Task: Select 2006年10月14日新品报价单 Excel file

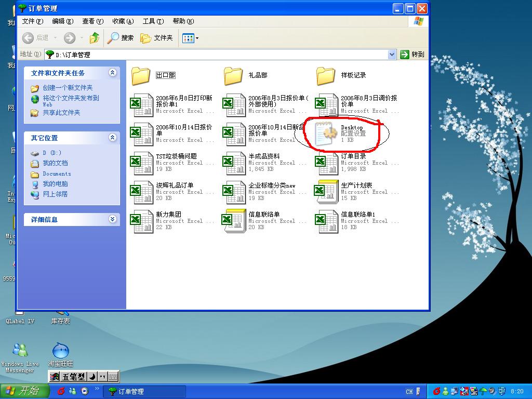Action: click(263, 134)
